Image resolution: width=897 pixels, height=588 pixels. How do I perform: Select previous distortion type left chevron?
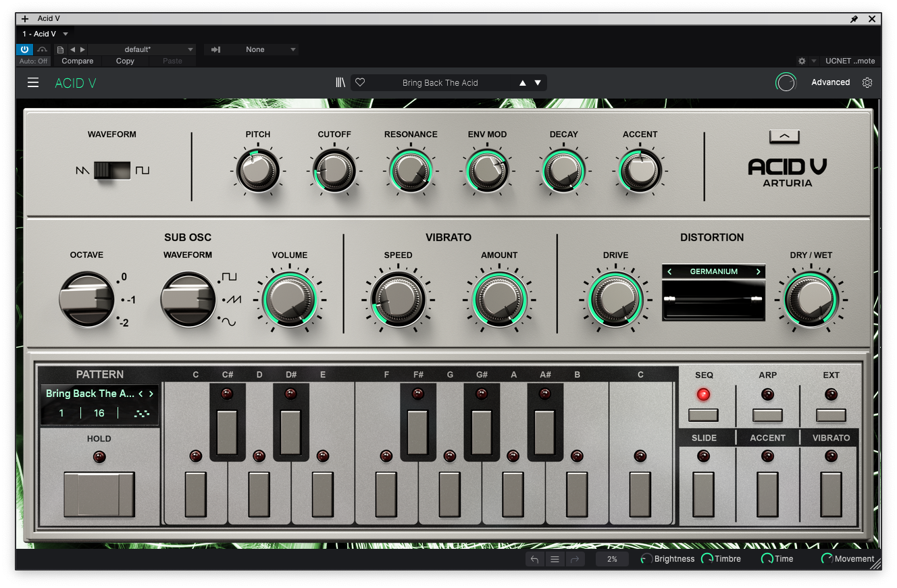tap(669, 271)
